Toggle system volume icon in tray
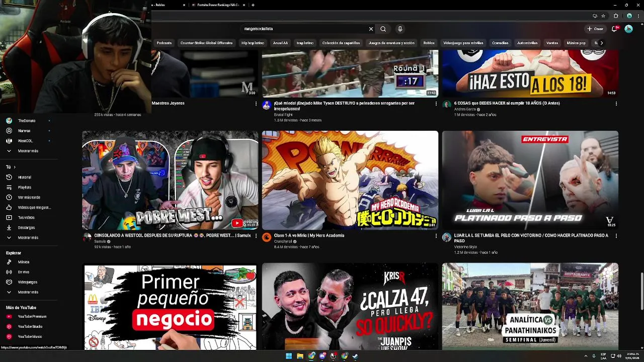This screenshot has width=644, height=362. 619,356
